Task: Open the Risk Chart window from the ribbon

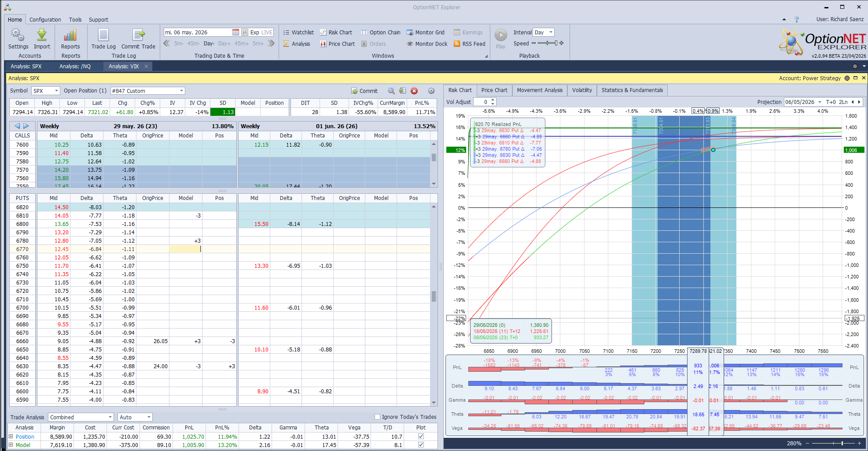Action: pyautogui.click(x=336, y=32)
